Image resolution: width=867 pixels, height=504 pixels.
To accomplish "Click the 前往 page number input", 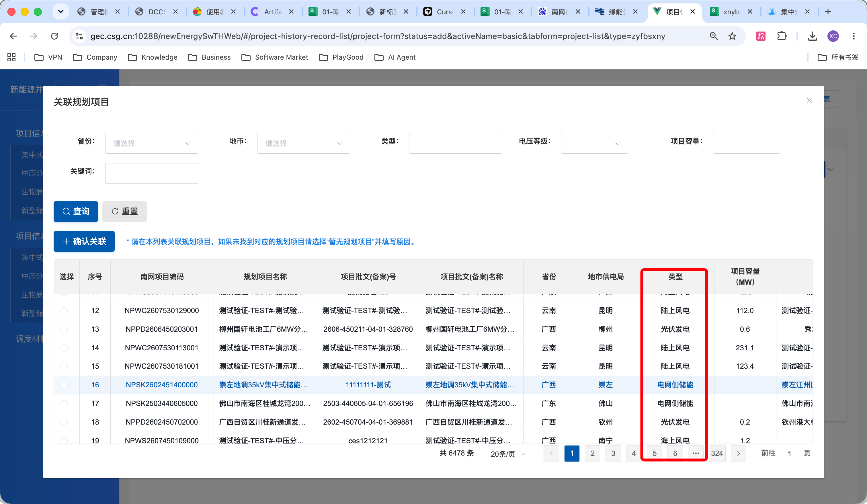I will click(x=789, y=454).
